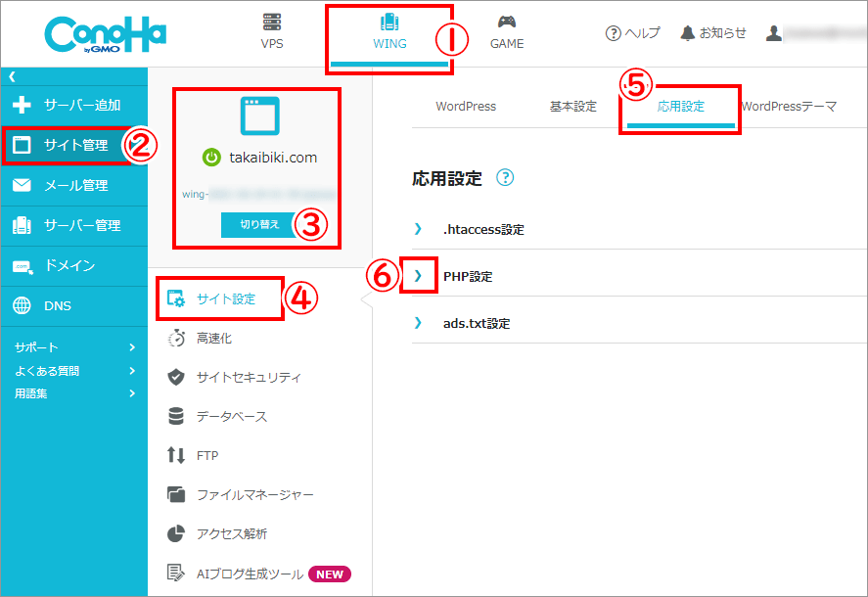This screenshot has width=868, height=597.
Task: Expand the PHP設定 section chevron
Action: click(x=418, y=276)
